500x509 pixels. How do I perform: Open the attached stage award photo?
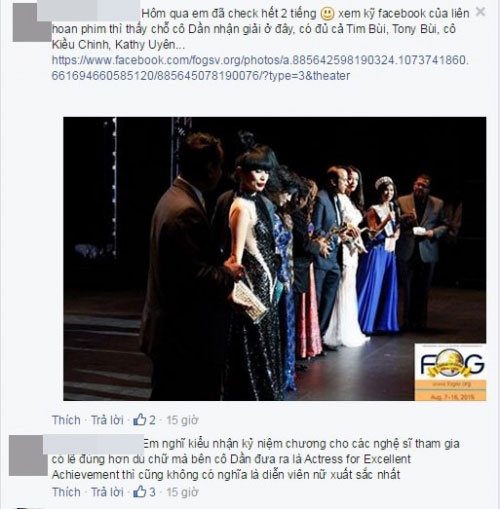pyautogui.click(x=275, y=259)
